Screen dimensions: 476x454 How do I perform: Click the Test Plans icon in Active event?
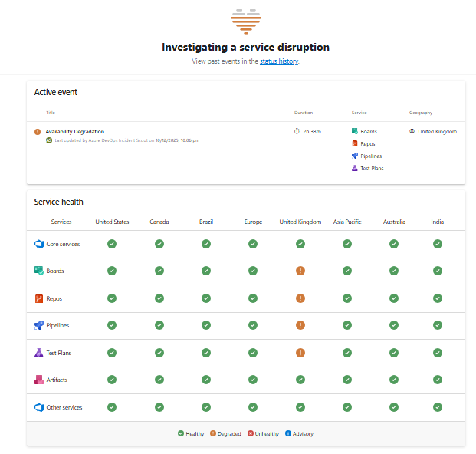[x=355, y=168]
